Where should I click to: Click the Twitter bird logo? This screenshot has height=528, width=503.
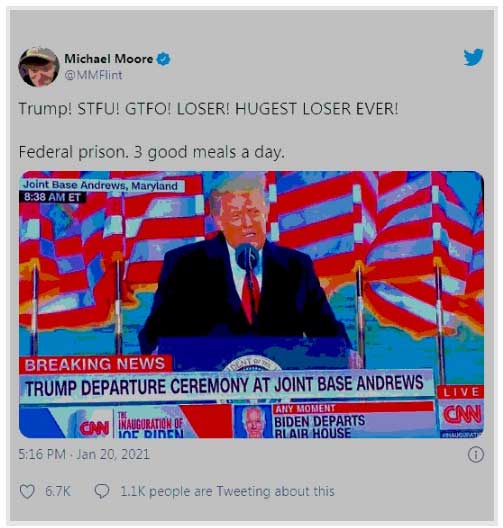click(x=473, y=58)
